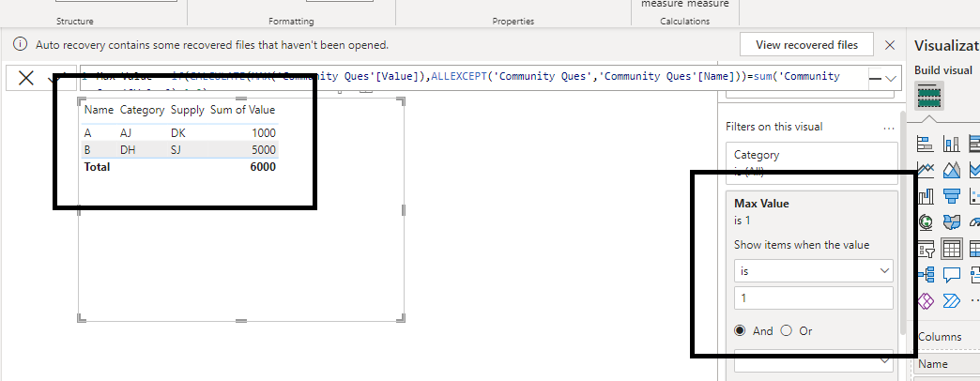Add a Q&A speech bubble visual
This screenshot has width=980, height=381.
coord(951,275)
